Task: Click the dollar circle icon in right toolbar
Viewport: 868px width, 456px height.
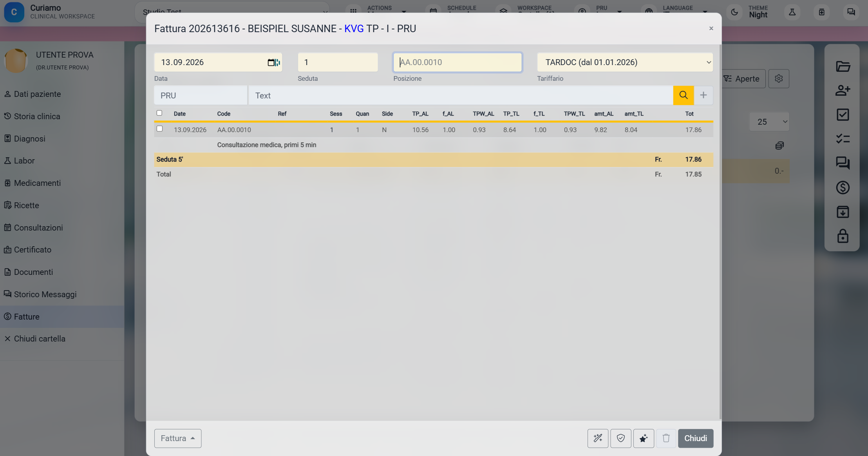Action: [x=843, y=187]
